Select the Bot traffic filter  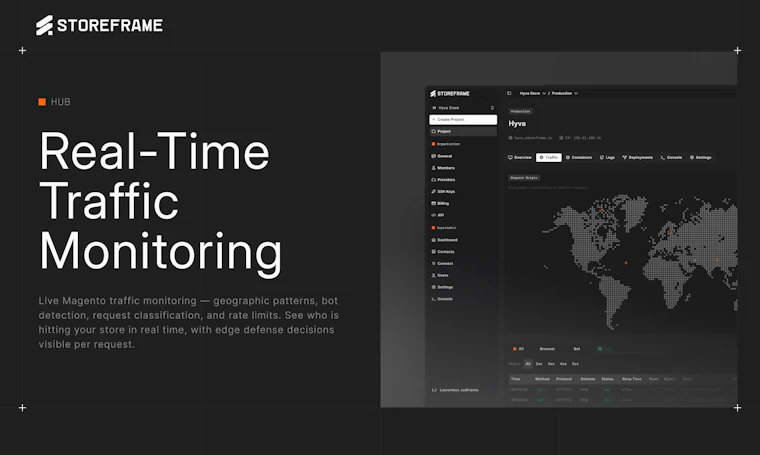(577, 349)
